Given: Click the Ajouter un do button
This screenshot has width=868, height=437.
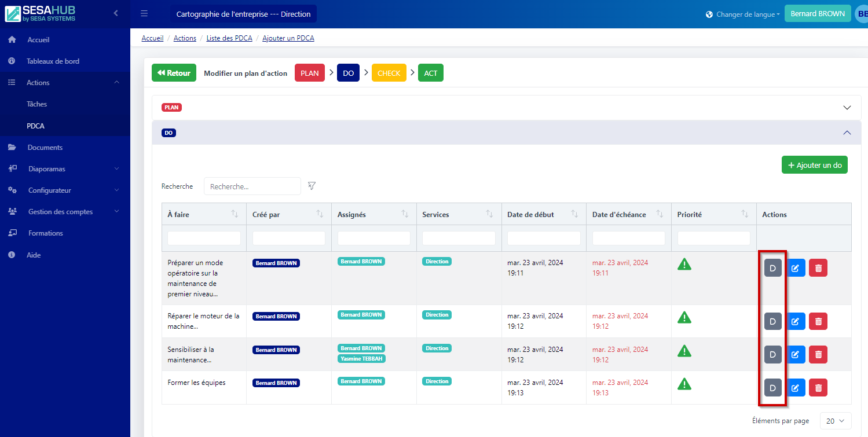Looking at the screenshot, I should (814, 165).
